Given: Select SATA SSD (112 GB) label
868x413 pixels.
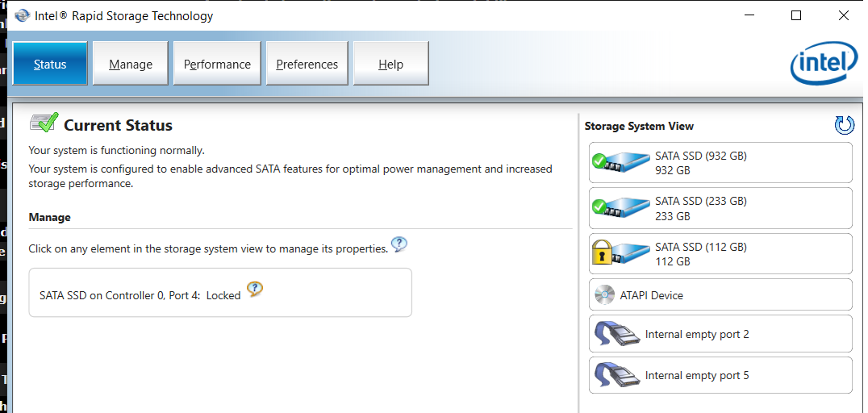Looking at the screenshot, I should [x=700, y=247].
